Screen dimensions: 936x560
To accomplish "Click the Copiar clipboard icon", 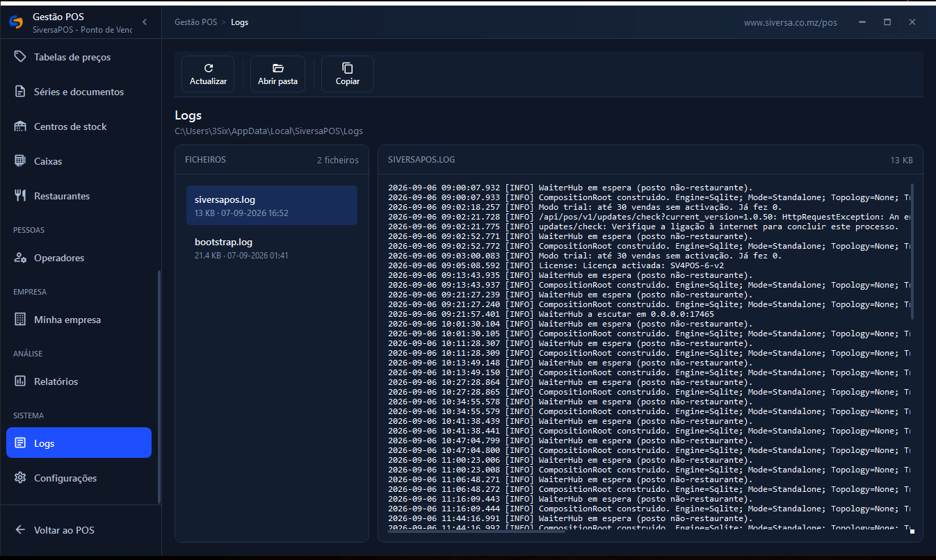I will coord(348,68).
